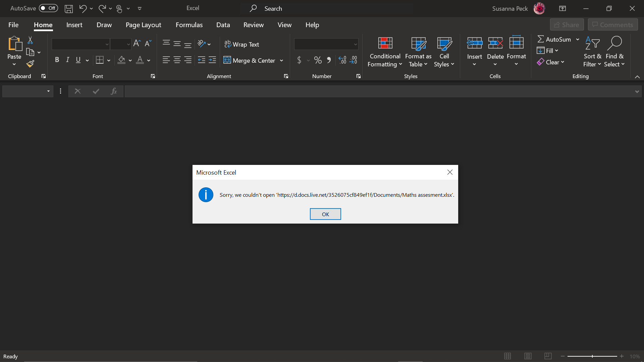
Task: Open the font name dropdown
Action: pyautogui.click(x=107, y=44)
